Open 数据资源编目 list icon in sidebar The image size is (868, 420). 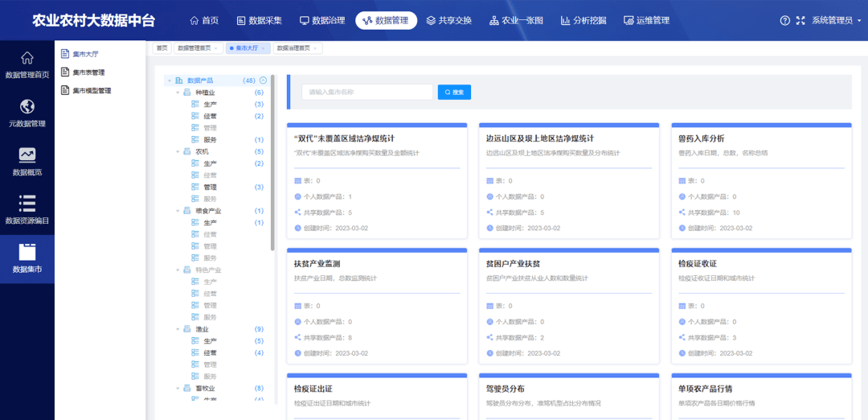(27, 204)
